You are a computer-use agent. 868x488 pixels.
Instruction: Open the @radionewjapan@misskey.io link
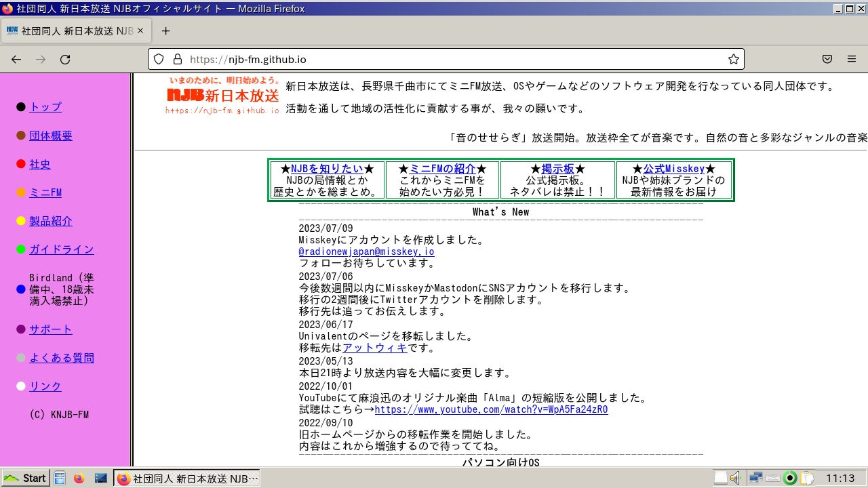(367, 251)
